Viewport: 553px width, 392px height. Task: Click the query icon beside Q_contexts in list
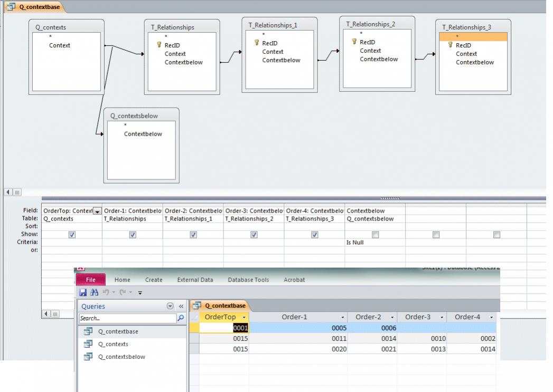coord(88,344)
